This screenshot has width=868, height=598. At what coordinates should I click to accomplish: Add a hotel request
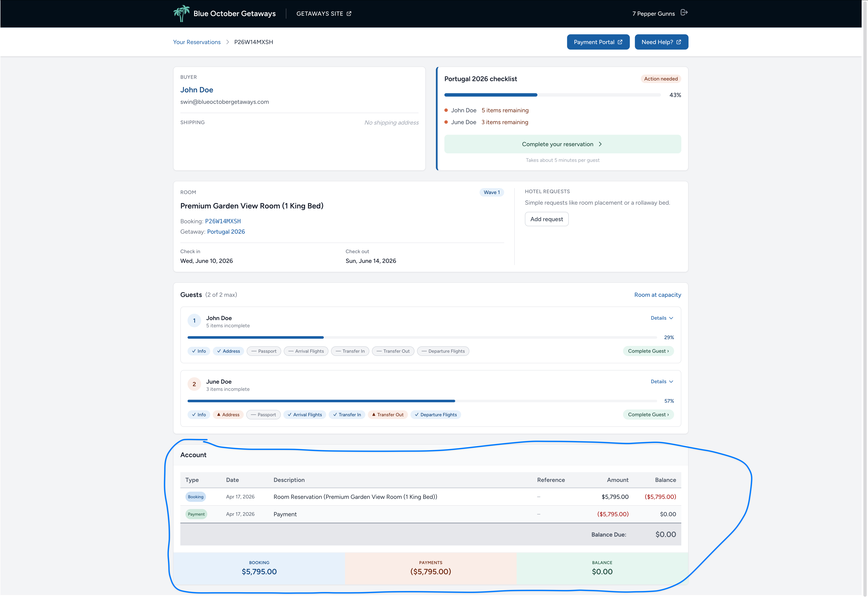click(x=547, y=219)
